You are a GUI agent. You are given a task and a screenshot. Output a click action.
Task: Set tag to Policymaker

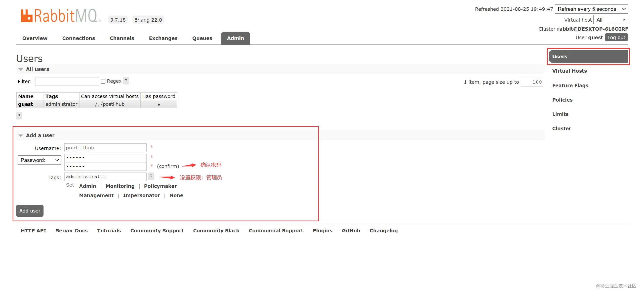160,186
